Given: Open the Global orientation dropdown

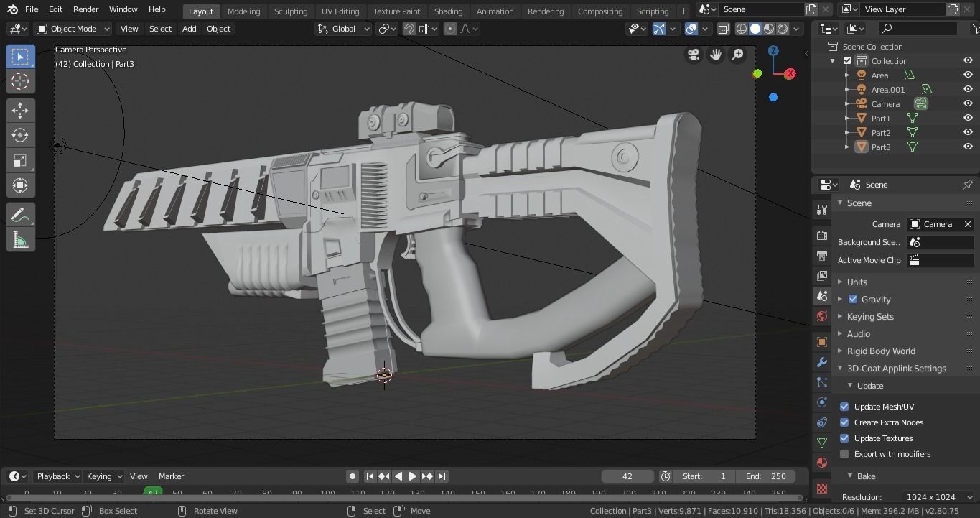Looking at the screenshot, I should (343, 29).
